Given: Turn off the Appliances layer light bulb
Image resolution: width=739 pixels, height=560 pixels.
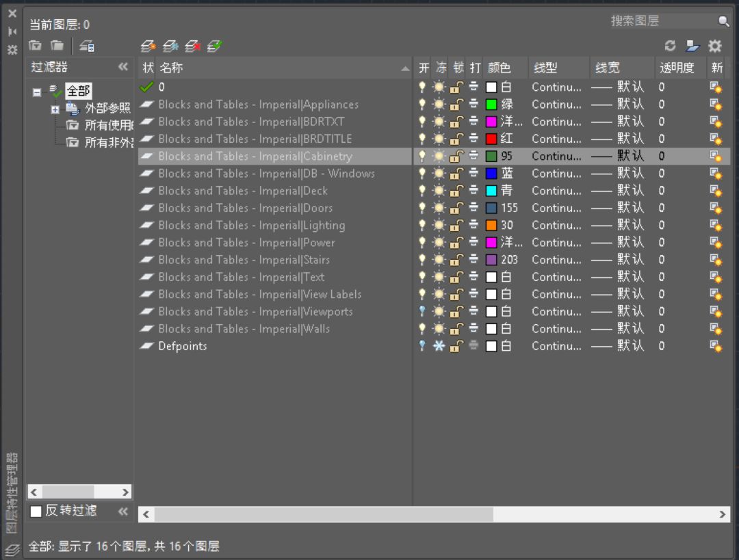Looking at the screenshot, I should pos(422,104).
